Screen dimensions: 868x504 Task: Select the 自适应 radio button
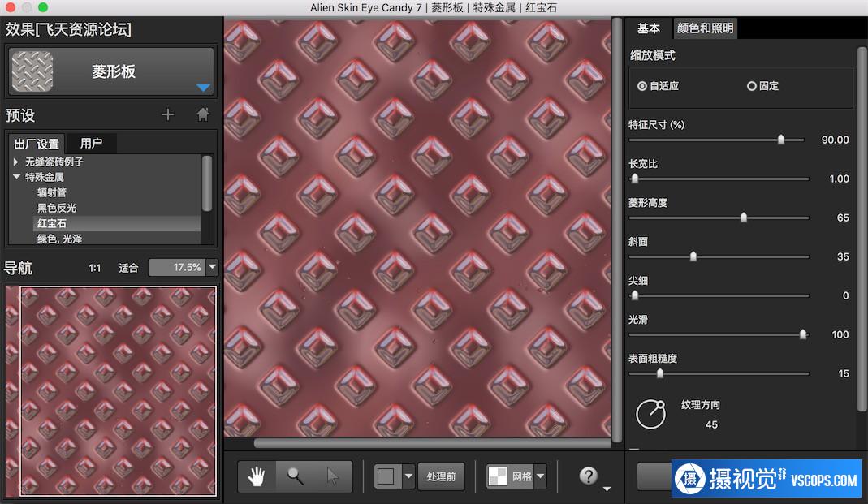[x=642, y=86]
